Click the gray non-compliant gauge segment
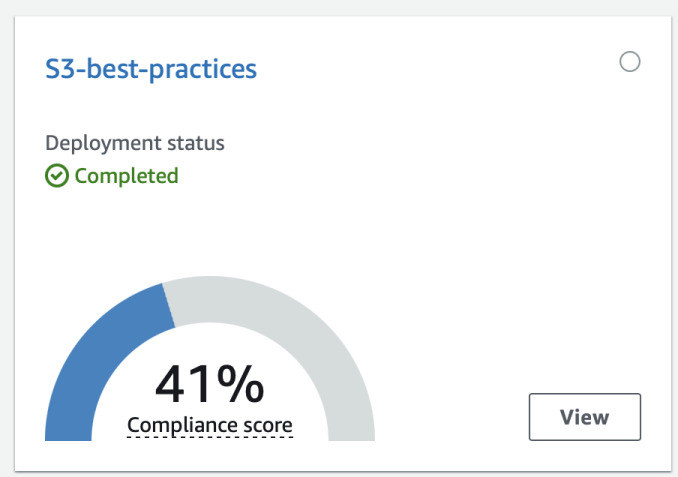 coord(300,320)
